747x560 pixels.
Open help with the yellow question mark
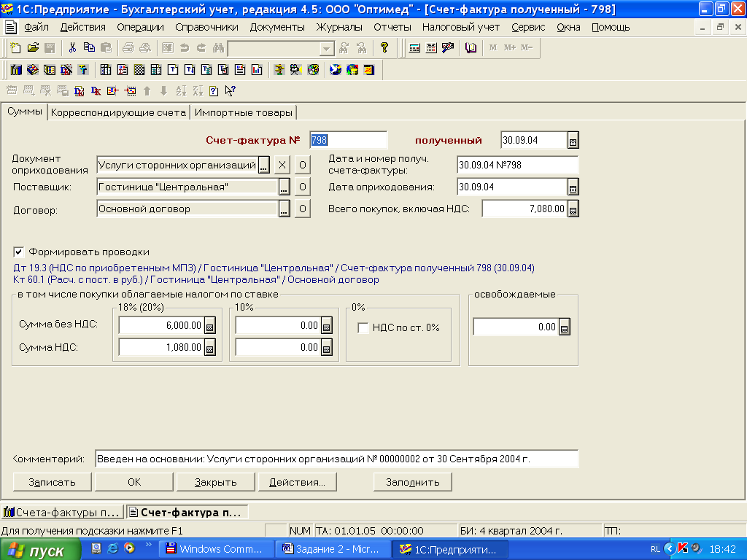point(384,47)
